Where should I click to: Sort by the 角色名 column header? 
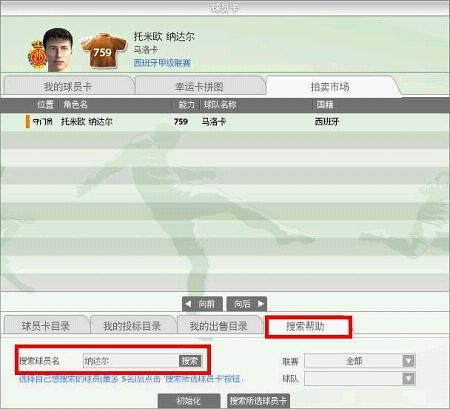(75, 105)
